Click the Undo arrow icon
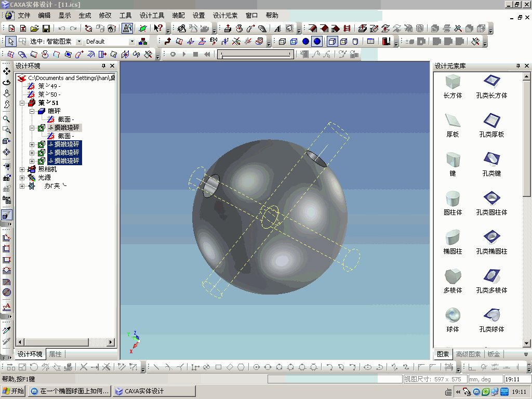 click(62, 29)
